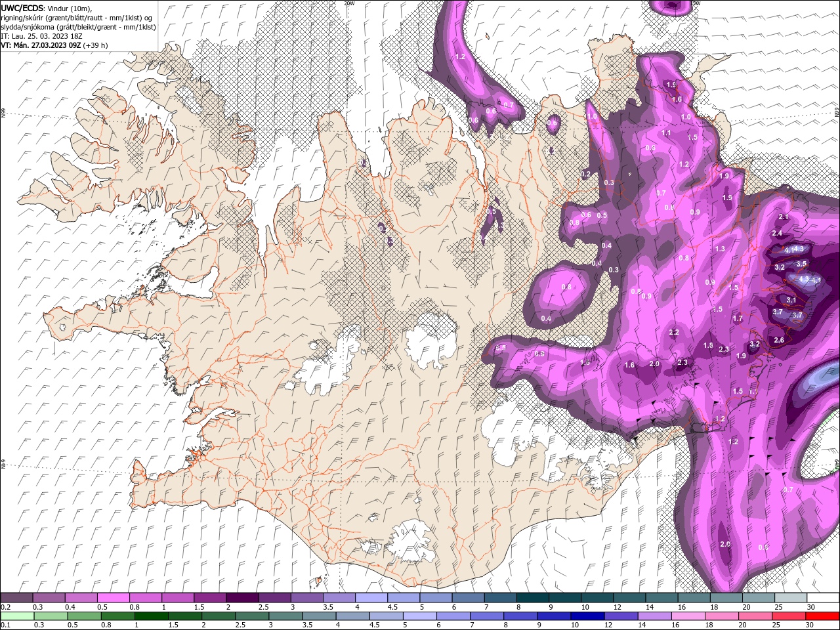Select the pale green 0.1–0.3 rain swatch
Viewport: 840px width, 630px height.
click(x=16, y=616)
